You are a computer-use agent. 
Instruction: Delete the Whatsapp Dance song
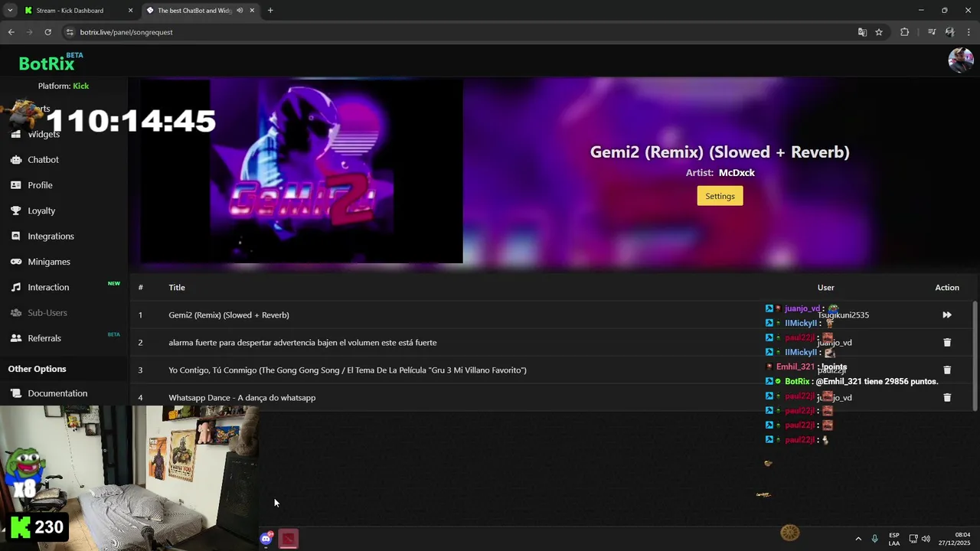point(947,397)
